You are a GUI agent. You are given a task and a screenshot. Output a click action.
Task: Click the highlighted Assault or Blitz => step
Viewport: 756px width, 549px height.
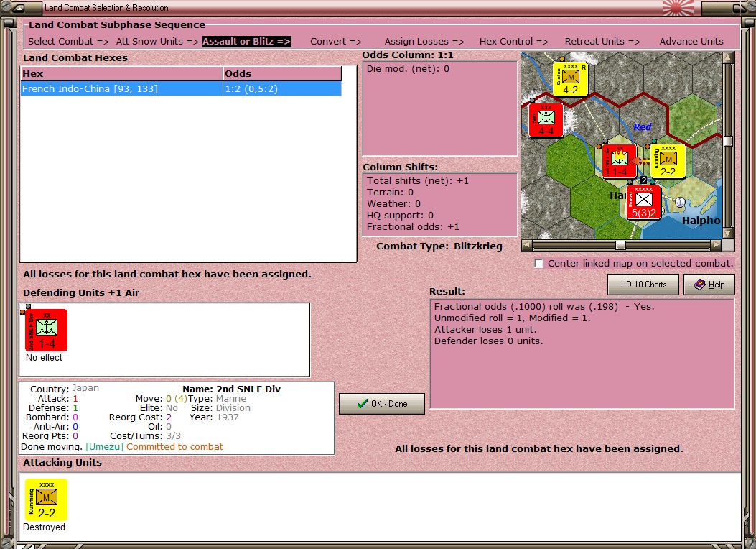(246, 42)
